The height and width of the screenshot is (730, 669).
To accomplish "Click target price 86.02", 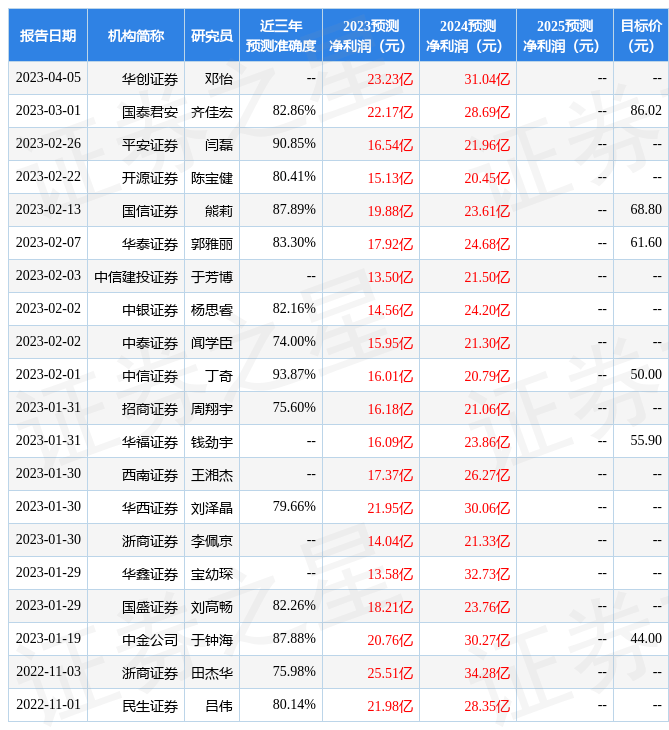I will tap(646, 110).
